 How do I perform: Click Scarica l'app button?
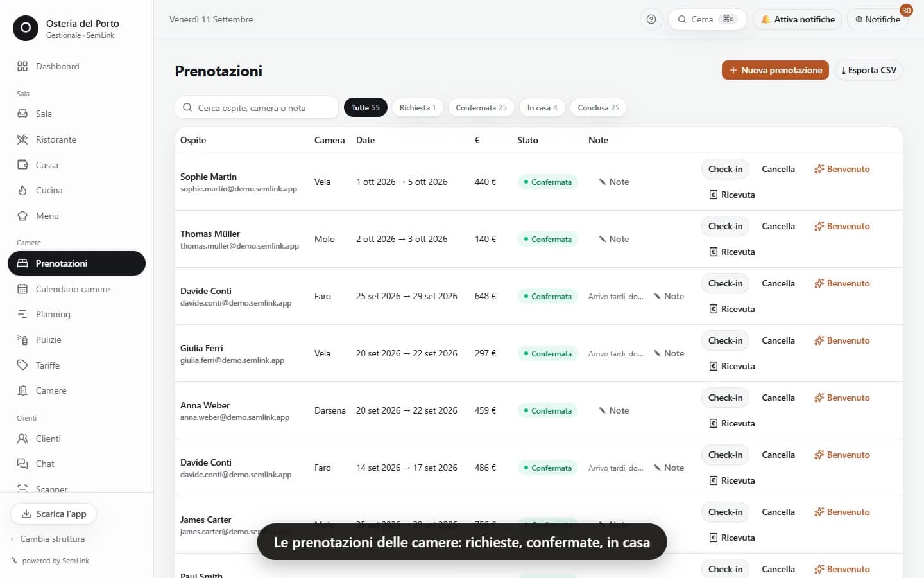pyautogui.click(x=54, y=514)
